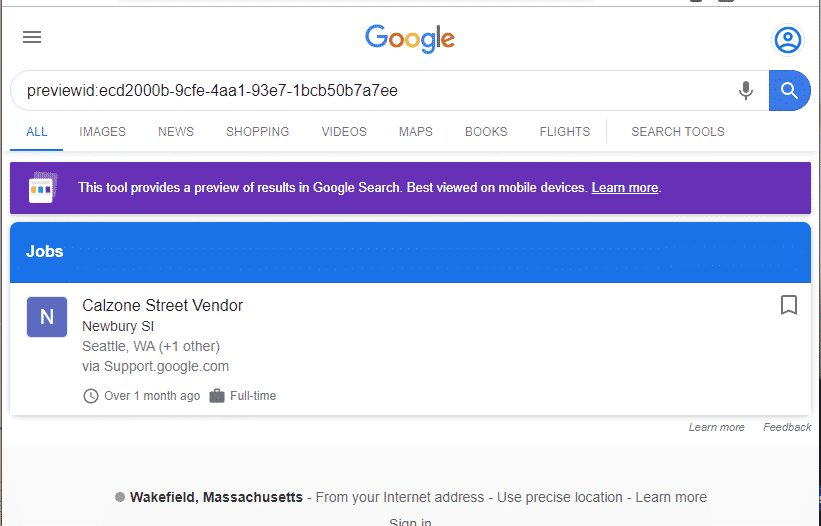Image resolution: width=821 pixels, height=526 pixels.
Task: Open the Feedback link below jobs
Action: 787,427
